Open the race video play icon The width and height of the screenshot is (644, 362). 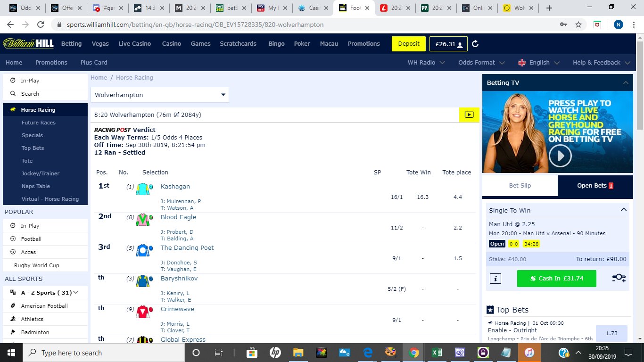(469, 115)
